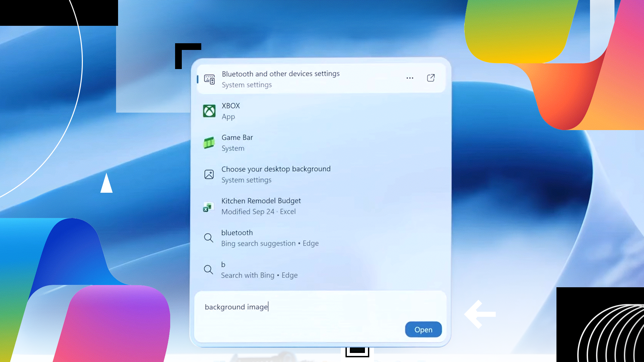This screenshot has width=644, height=362.
Task: Select the 'b' Search with Bing result
Action: (321, 269)
